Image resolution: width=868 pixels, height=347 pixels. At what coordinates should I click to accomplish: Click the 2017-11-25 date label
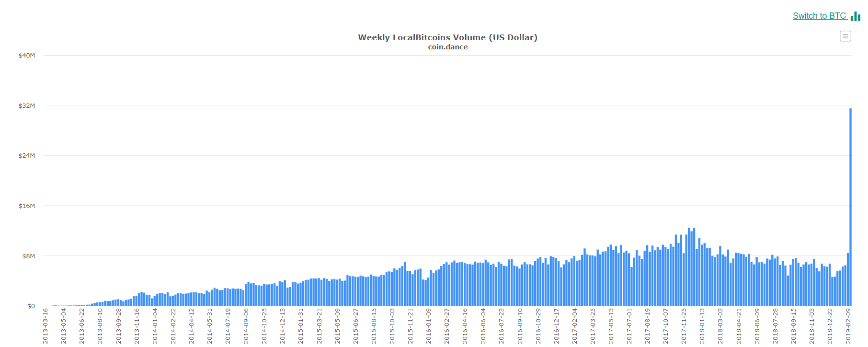pyautogui.click(x=684, y=326)
